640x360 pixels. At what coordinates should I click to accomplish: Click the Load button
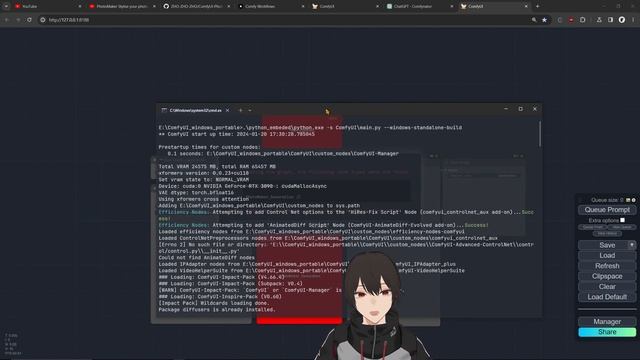pyautogui.click(x=607, y=256)
